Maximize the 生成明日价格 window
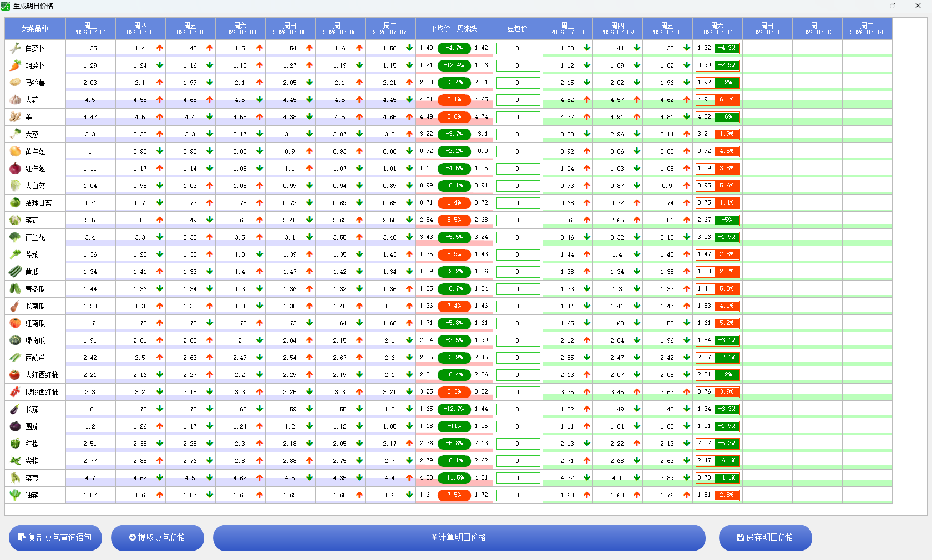This screenshot has width=932, height=560. coord(893,6)
